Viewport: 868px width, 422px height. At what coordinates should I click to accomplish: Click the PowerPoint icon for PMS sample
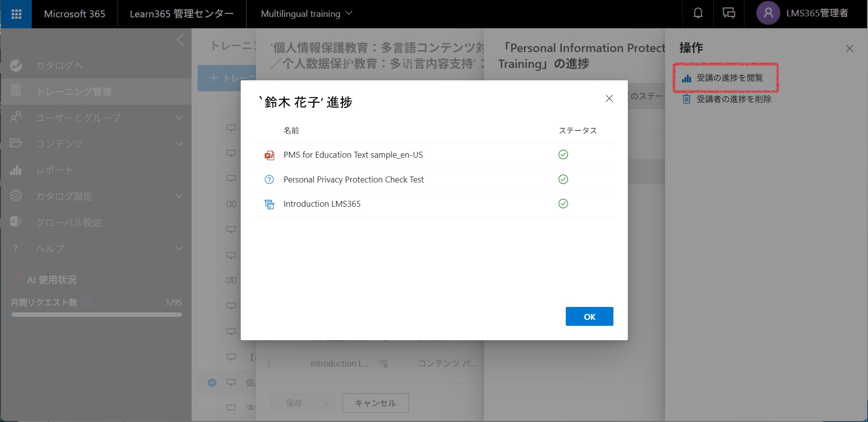269,155
